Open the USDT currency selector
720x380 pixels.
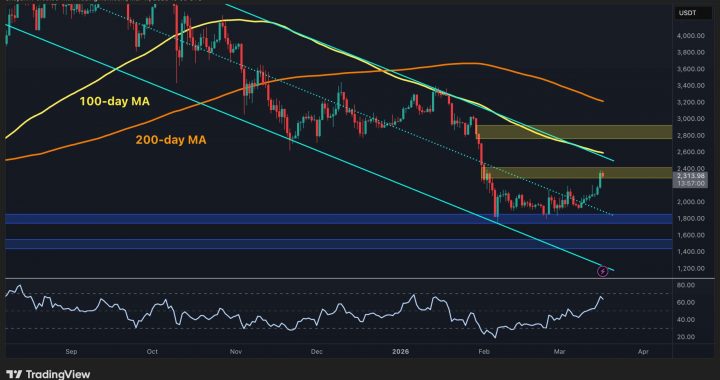[692, 13]
